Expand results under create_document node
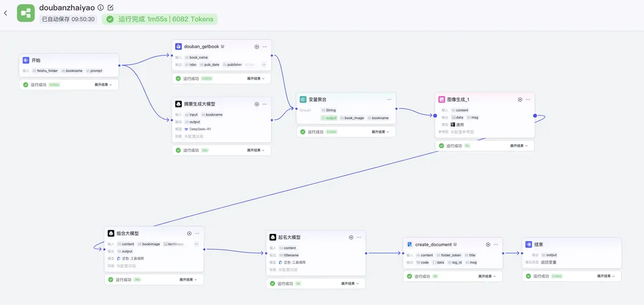This screenshot has height=305, width=644. pyautogui.click(x=487, y=276)
